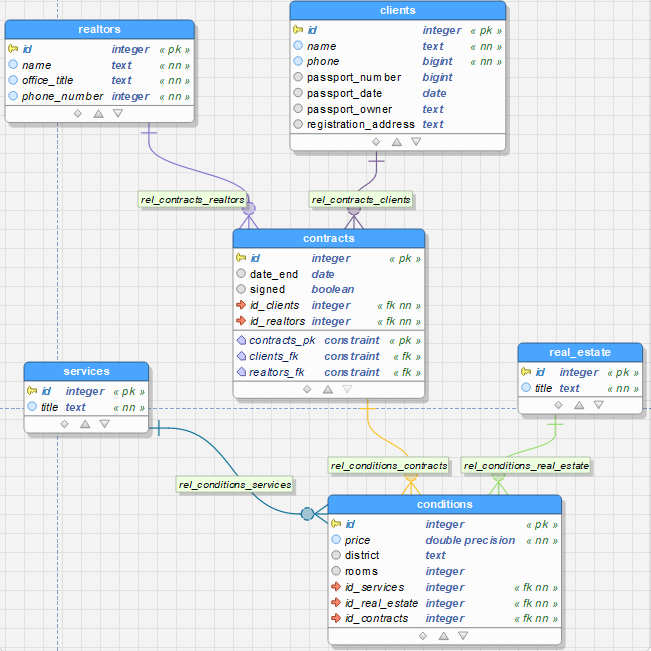Collapse realtors attributes with up triangle
Image resolution: width=651 pixels, height=651 pixels.
point(98,113)
